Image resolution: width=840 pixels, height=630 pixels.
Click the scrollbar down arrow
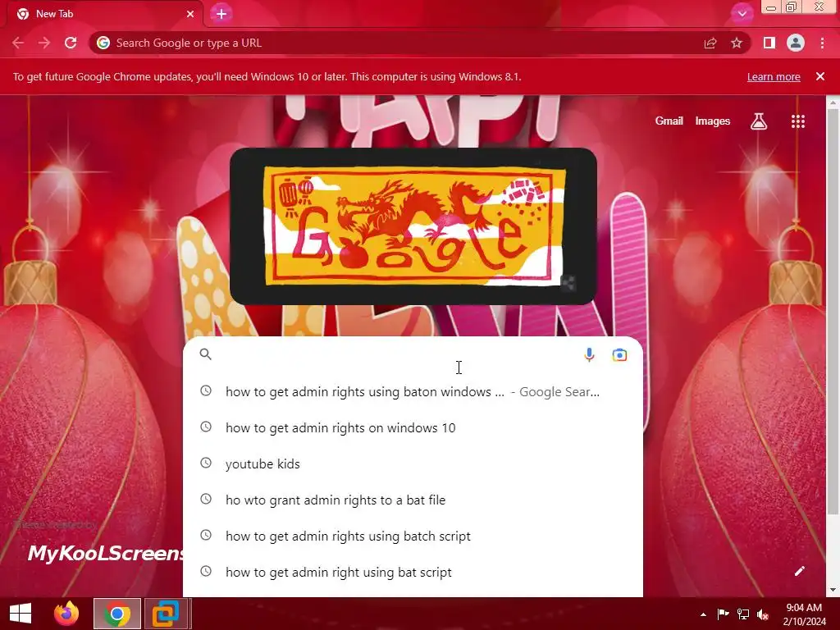[x=833, y=590]
